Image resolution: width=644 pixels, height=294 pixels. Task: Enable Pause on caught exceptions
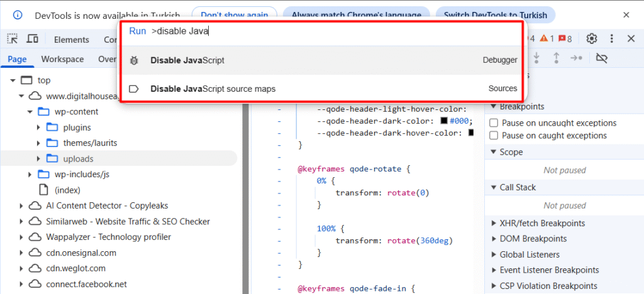494,136
